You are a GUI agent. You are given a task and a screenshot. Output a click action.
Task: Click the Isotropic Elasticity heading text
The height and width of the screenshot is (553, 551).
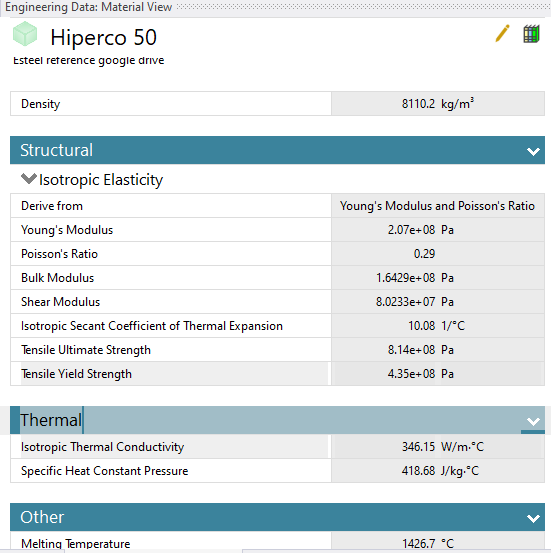point(101,180)
